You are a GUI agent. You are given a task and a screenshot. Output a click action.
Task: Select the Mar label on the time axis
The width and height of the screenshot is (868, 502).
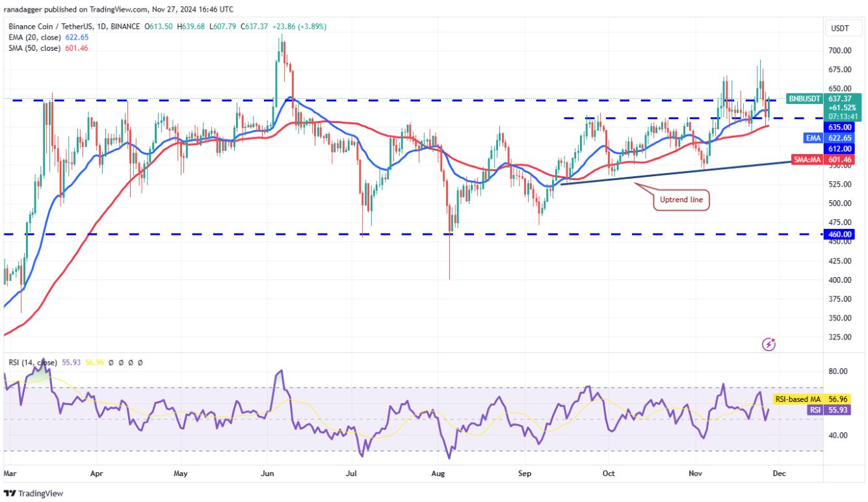(x=10, y=474)
